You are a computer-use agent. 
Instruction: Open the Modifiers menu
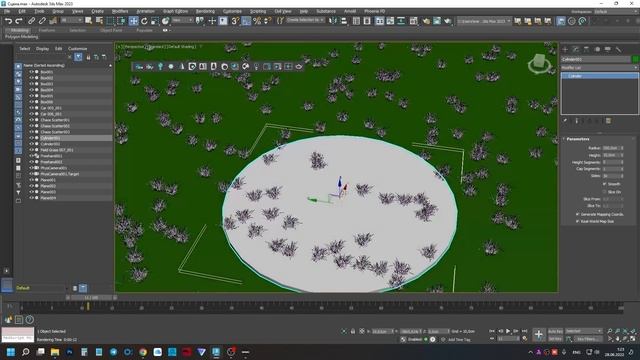click(120, 11)
